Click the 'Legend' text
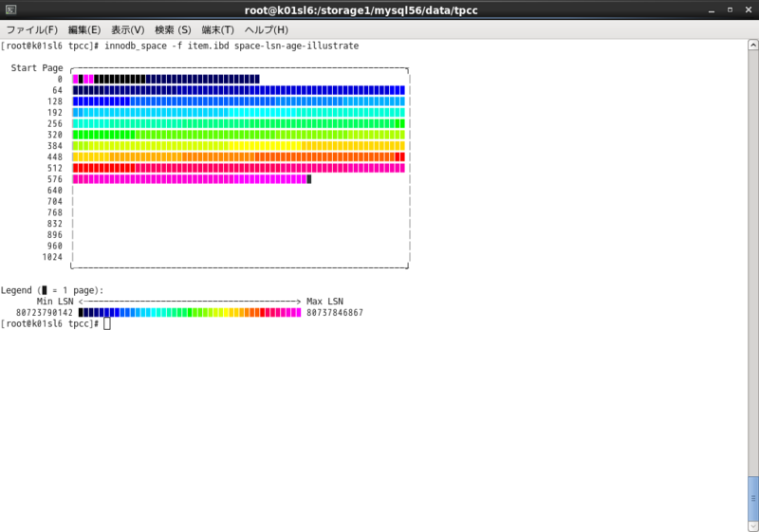Viewport: 759px width, 532px height. [16, 291]
